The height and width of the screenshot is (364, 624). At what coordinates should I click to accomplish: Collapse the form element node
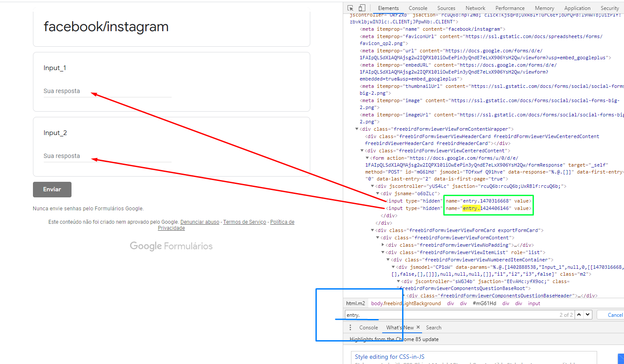click(367, 158)
